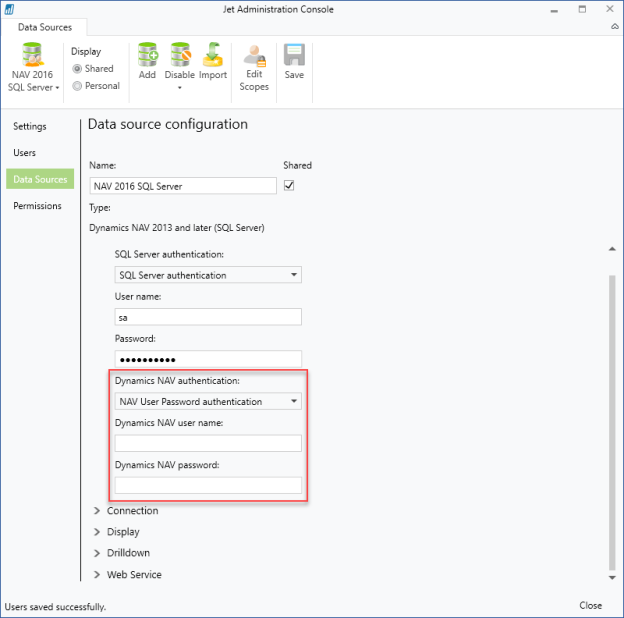Save the data source configuration
624x618 pixels.
tap(294, 61)
